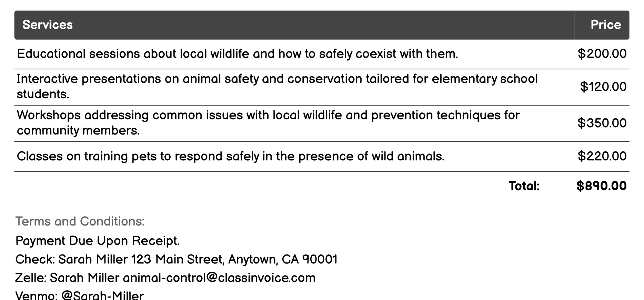Click the animal-control@classinvoice.com email address
This screenshot has height=300, width=644.
pos(219,278)
